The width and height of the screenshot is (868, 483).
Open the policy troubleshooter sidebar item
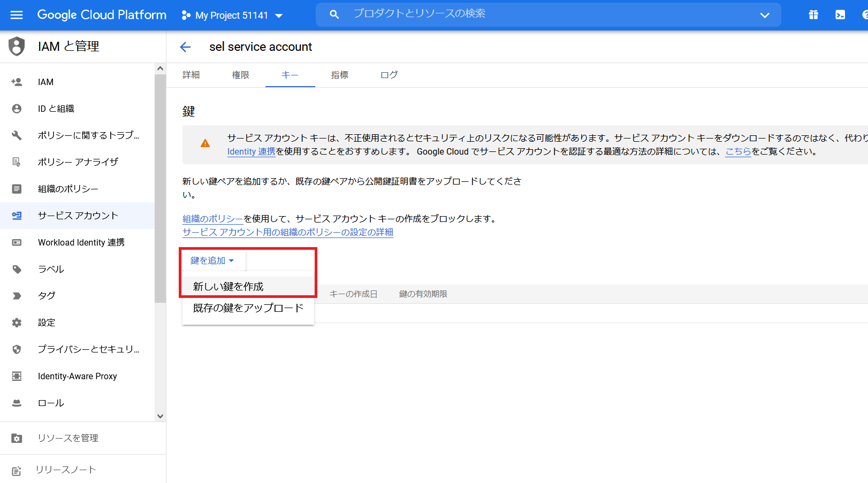[77, 135]
